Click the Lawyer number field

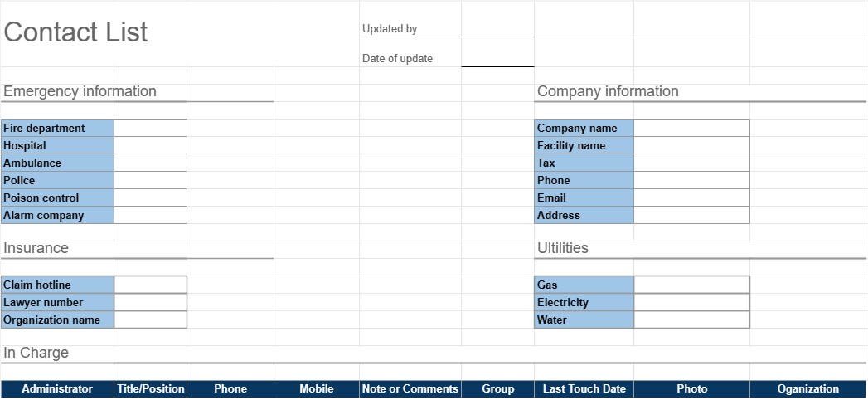[150, 302]
